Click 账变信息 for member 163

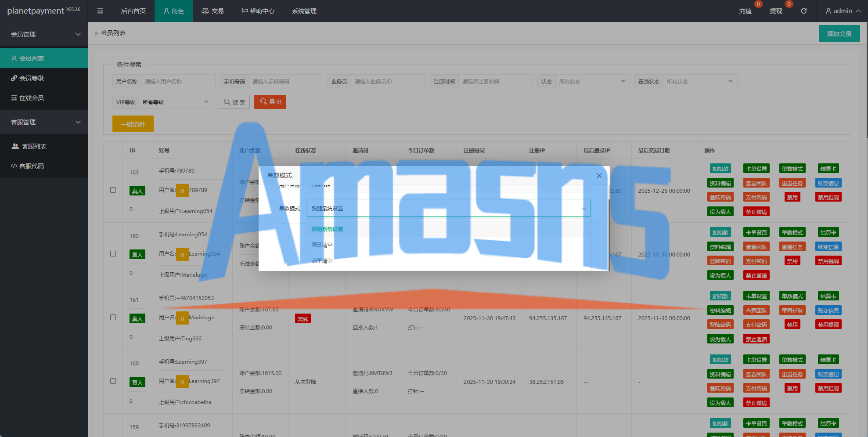[x=828, y=184]
